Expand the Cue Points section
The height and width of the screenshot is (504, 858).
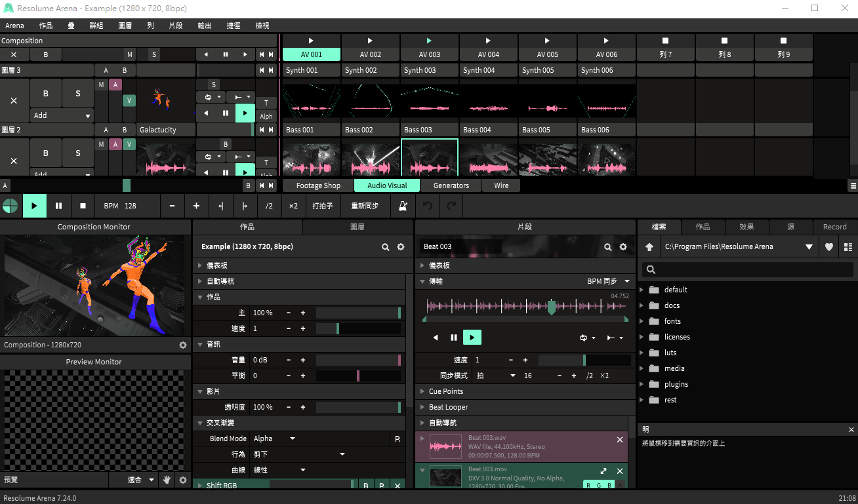[446, 391]
